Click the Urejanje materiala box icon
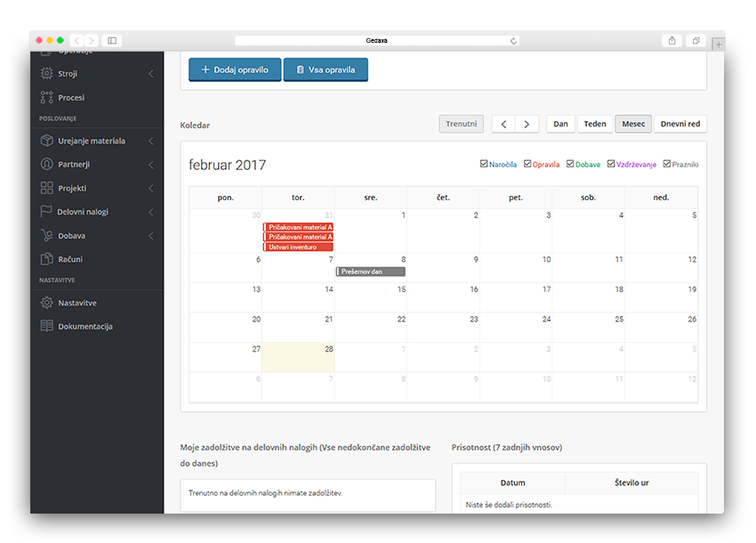 coord(47,141)
